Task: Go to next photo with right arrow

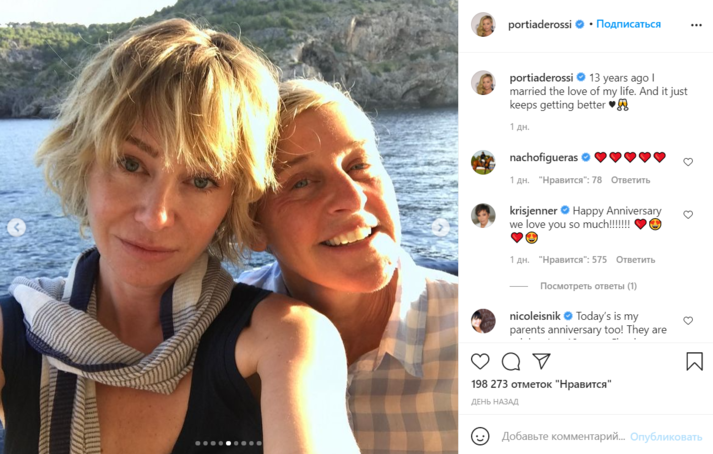Action: click(x=440, y=228)
